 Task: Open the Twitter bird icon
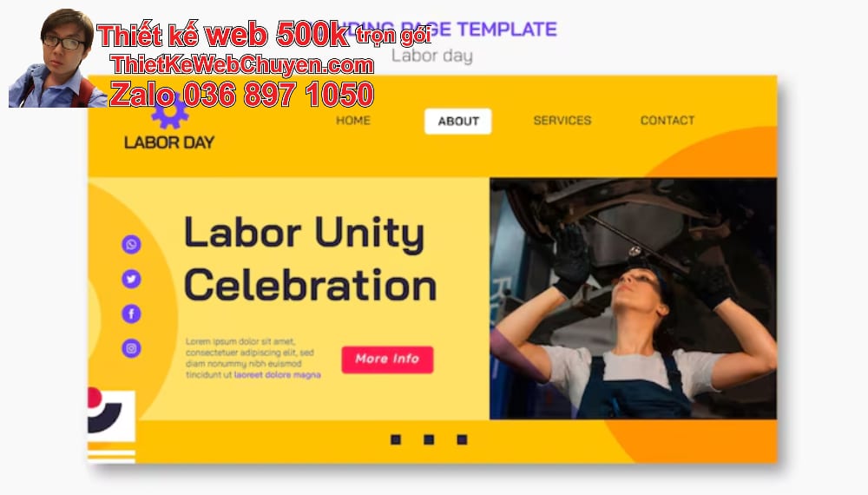131,279
